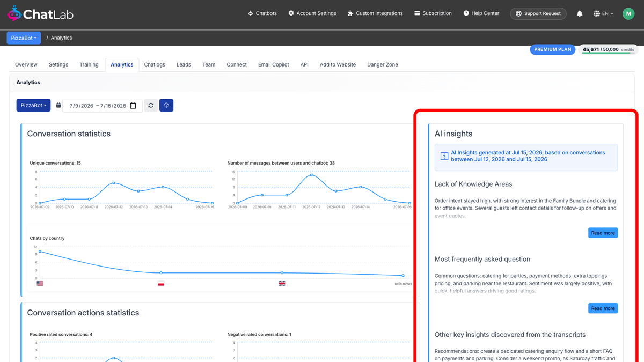Click the 'Conversation actions statistics' heading
644x362 pixels.
point(83,313)
